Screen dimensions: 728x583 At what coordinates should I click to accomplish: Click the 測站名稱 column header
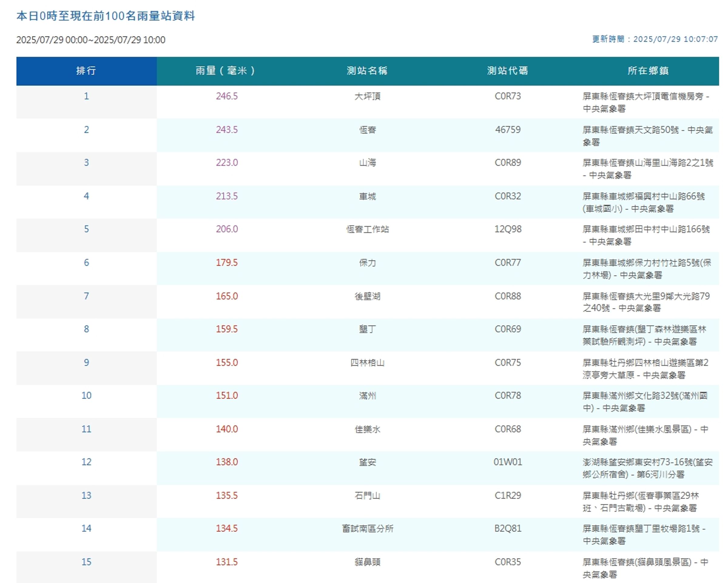(x=367, y=71)
